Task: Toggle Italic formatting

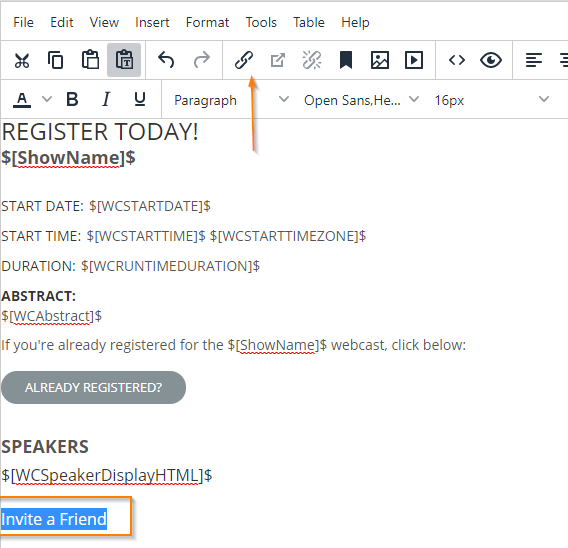Action: (x=106, y=99)
